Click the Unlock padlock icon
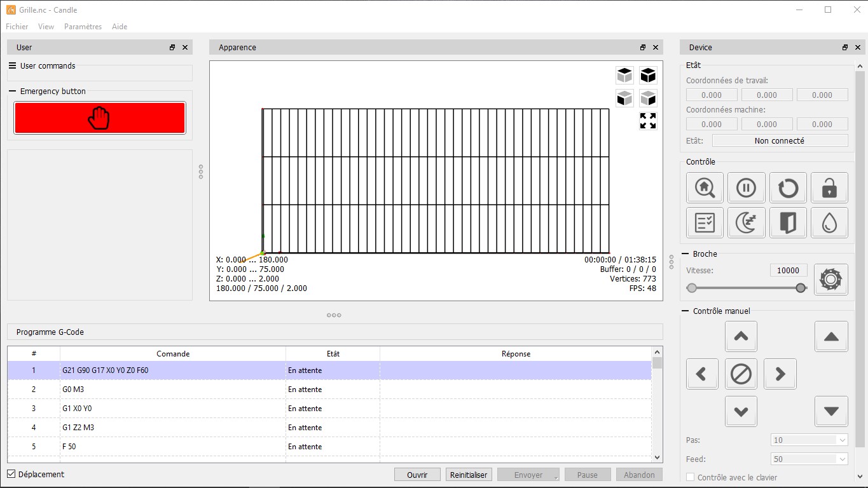 [x=830, y=188]
